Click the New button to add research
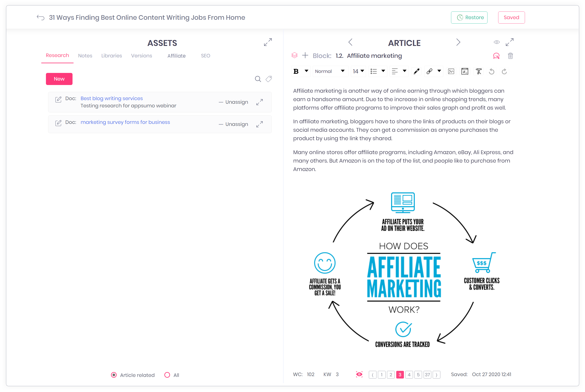This screenshot has width=585, height=392. (x=59, y=79)
